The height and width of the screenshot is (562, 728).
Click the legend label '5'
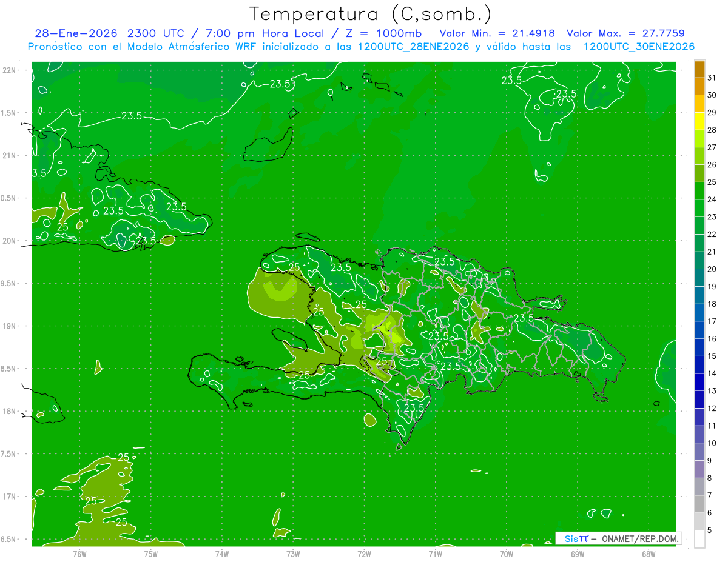click(710, 530)
